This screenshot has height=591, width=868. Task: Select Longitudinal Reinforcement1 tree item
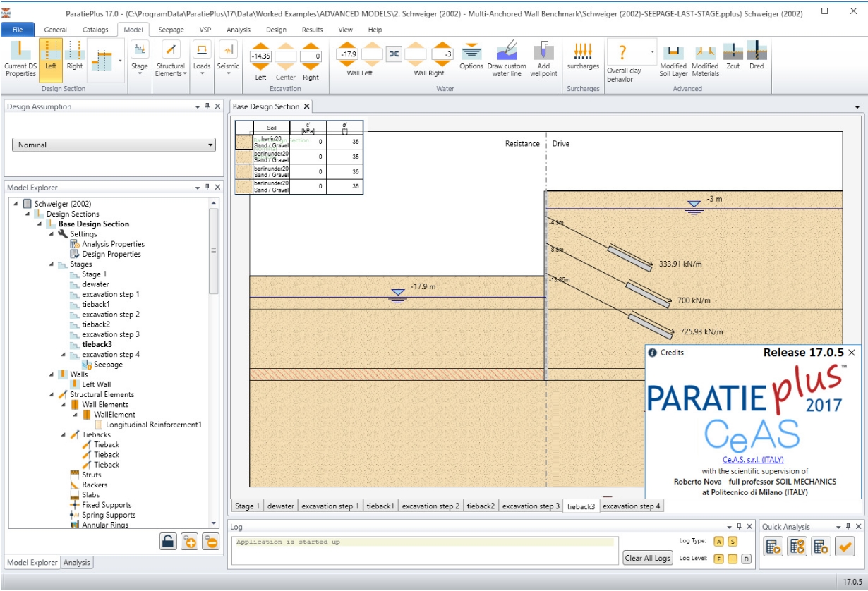point(154,425)
